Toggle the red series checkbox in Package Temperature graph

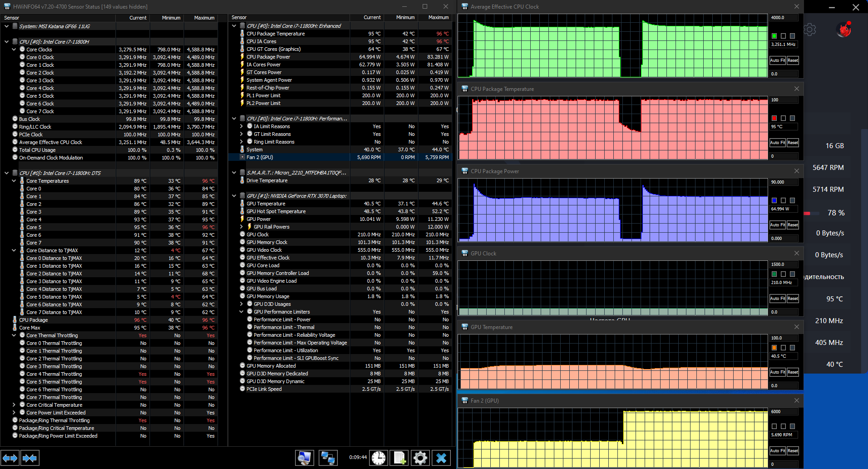click(x=774, y=118)
